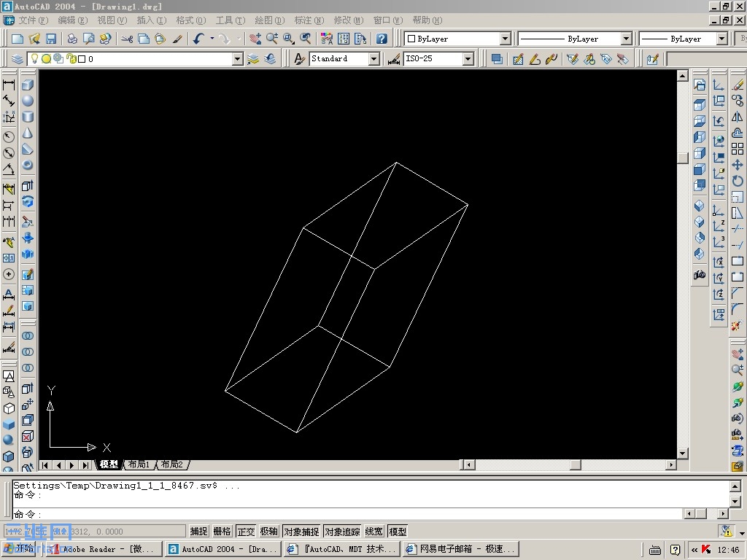Open the ByLayer color dropdown
This screenshot has height=560, width=747.
point(506,39)
